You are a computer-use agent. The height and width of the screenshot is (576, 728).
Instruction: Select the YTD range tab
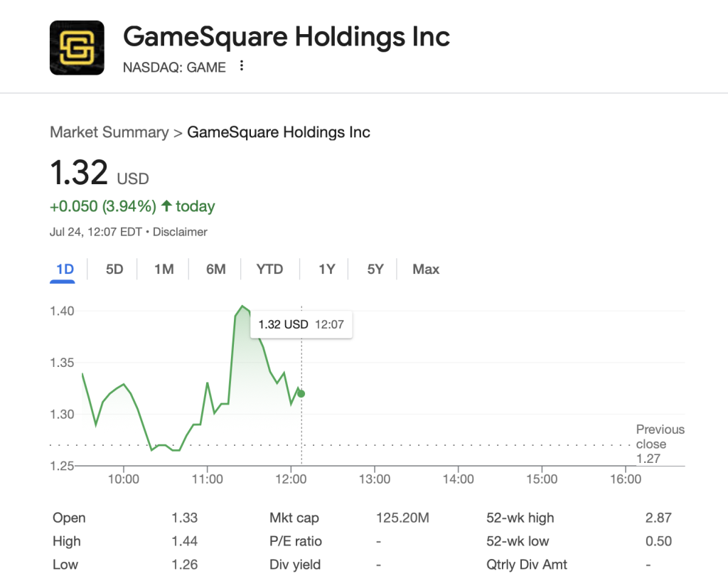[269, 269]
